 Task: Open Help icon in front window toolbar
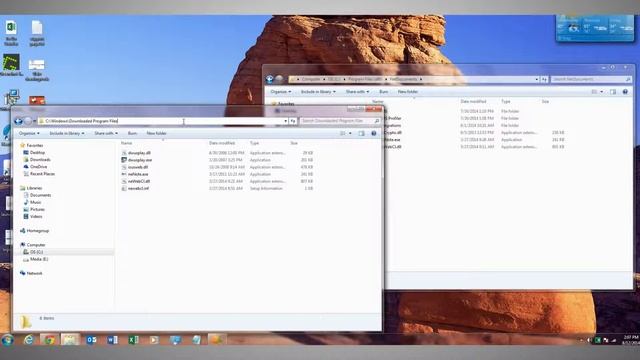tap(373, 133)
